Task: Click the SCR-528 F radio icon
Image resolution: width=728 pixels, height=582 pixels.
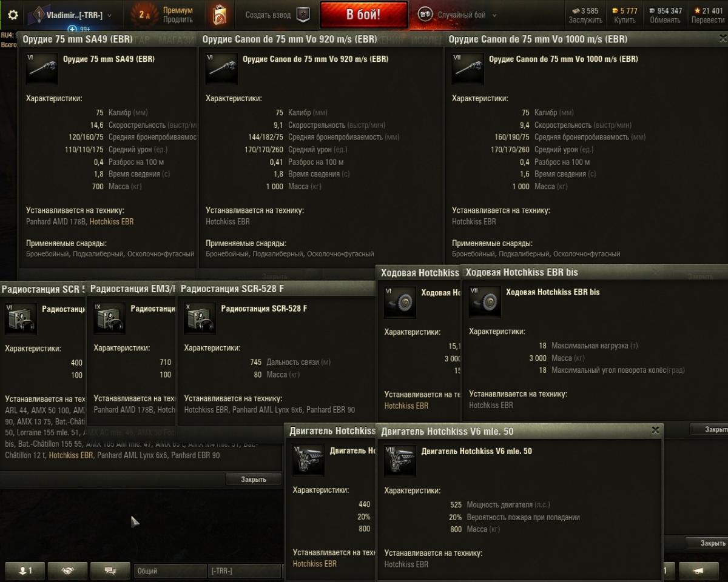Action: (x=200, y=318)
